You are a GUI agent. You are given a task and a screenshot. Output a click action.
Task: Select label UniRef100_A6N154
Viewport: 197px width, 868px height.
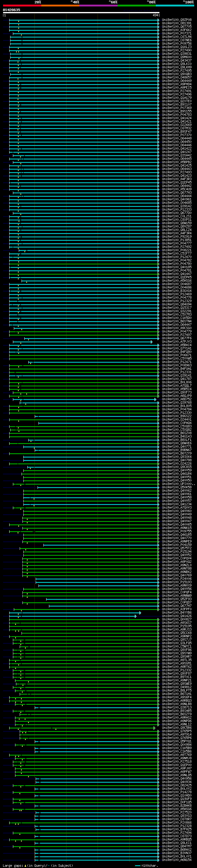(x=177, y=860)
